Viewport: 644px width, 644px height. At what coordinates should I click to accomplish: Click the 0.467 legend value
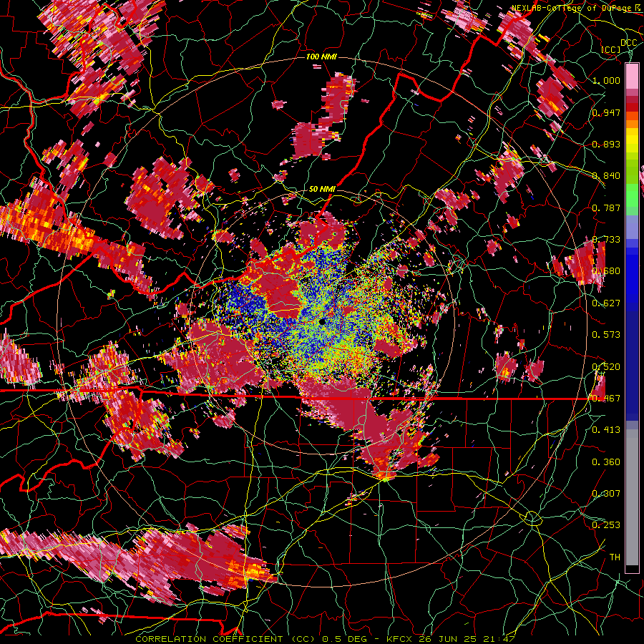(x=606, y=399)
